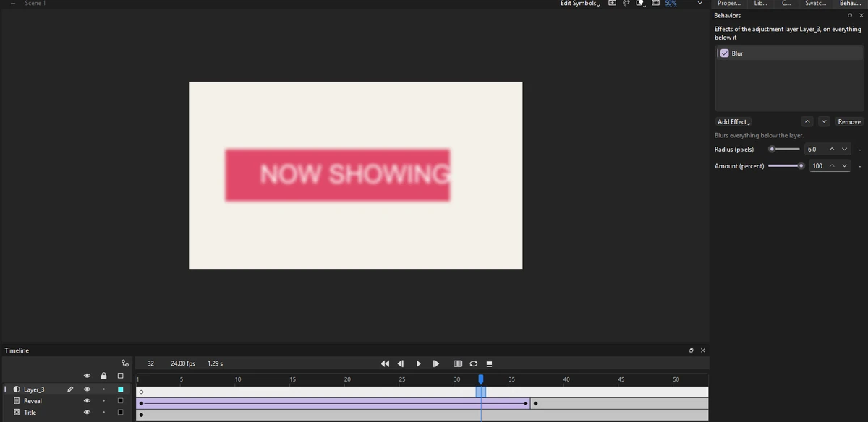The width and height of the screenshot is (868, 422).
Task: Adjust the Radius (pixels) slider
Action: point(784,150)
